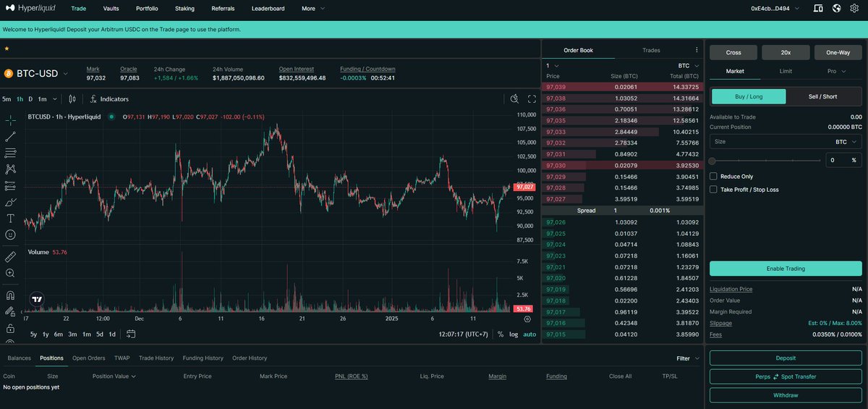Open order book BTC size unit dropdown
This screenshot has width=868, height=409.
(689, 65)
